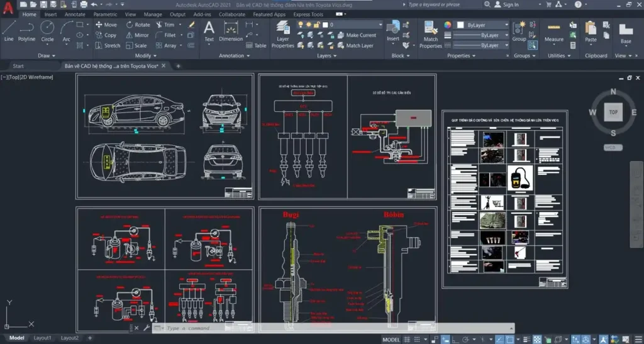Select the Line drawing tool
This screenshot has width=644, height=344.
tap(9, 31)
